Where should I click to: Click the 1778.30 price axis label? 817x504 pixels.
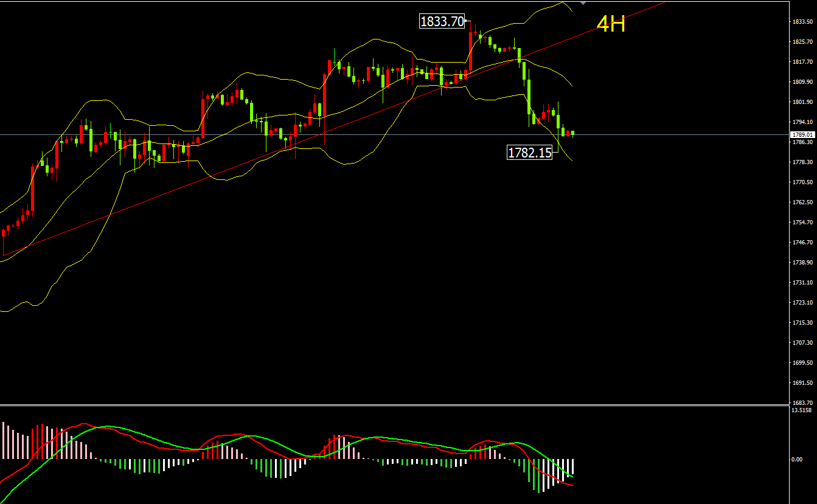coord(802,162)
